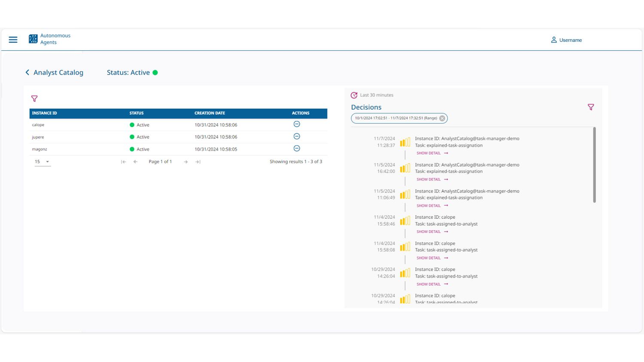Viewport: 644px width, 362px height.
Task: Click the Autonomous Agents logo icon
Action: tap(33, 39)
